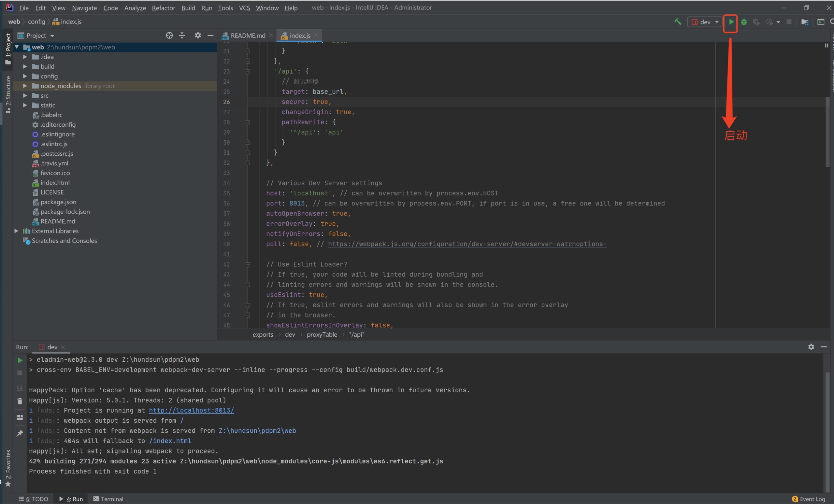Select .eslintrc.js in project tree
The image size is (834, 504).
pyautogui.click(x=54, y=144)
